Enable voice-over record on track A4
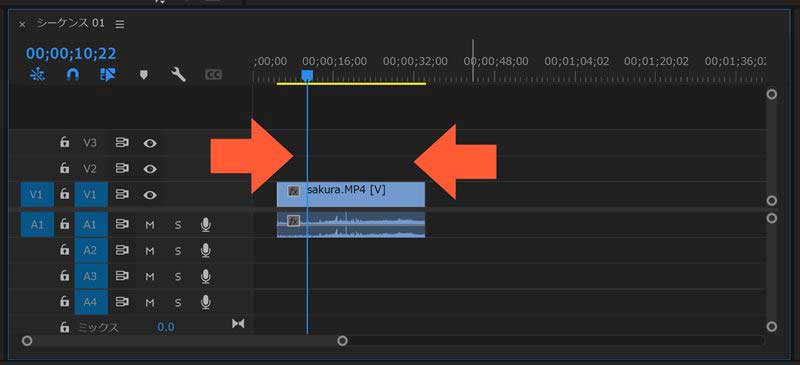This screenshot has width=800, height=365. 206,302
